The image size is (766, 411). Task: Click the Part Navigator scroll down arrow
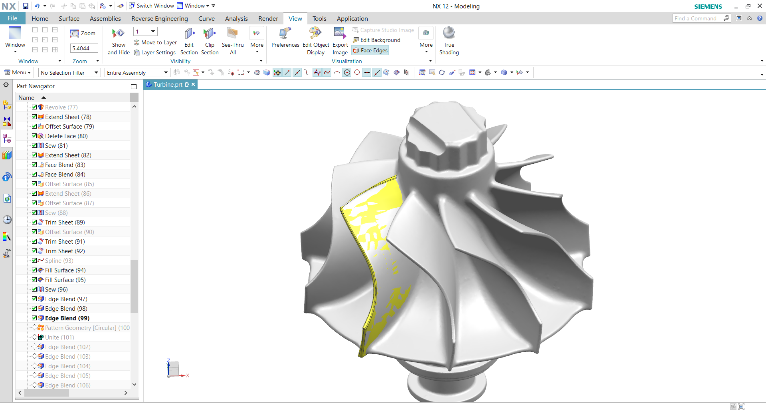coord(134,385)
